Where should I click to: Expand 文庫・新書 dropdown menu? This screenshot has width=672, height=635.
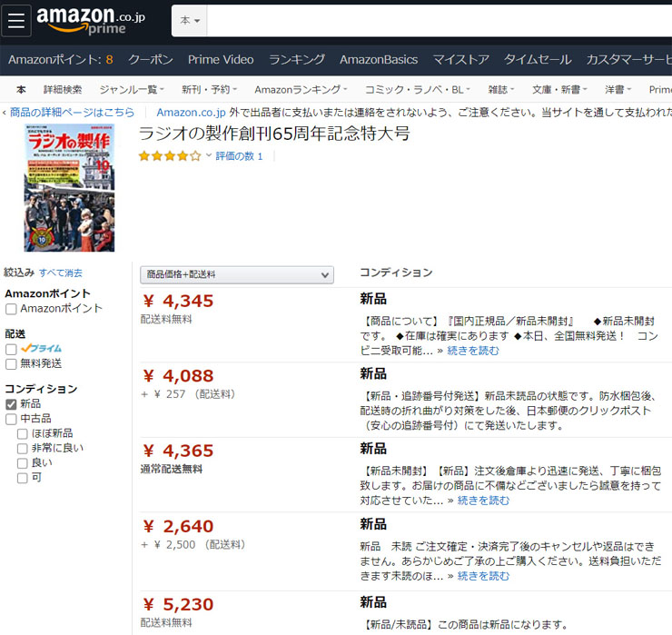pos(559,90)
